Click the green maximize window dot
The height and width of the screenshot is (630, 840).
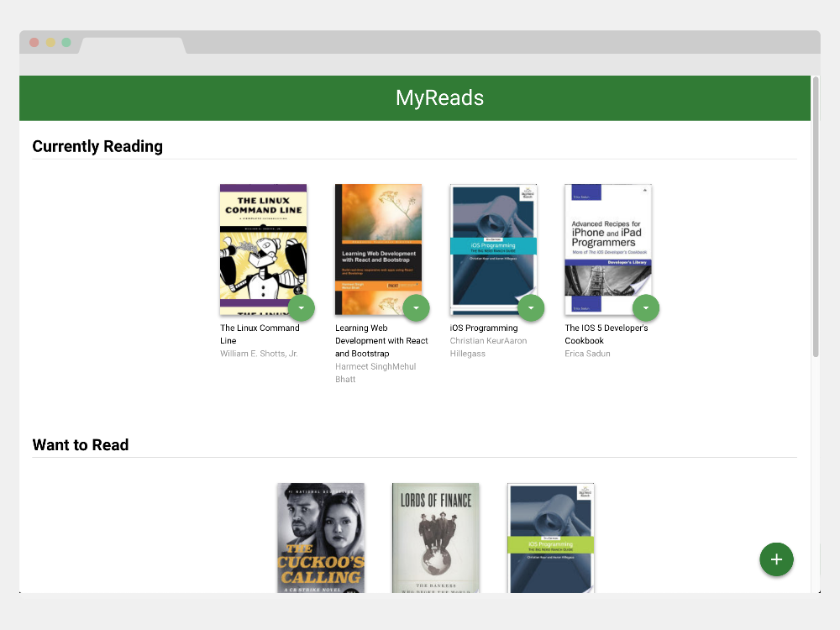(66, 42)
